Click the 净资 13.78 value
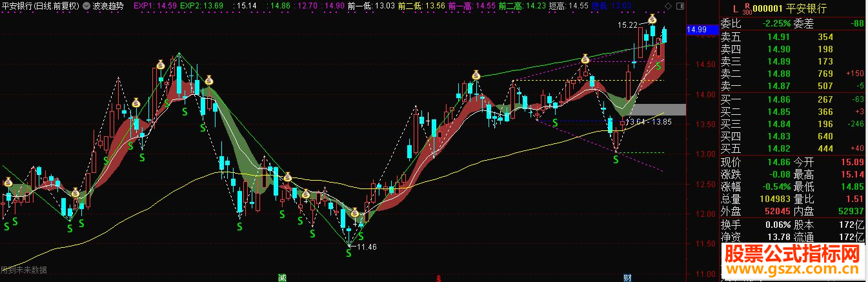Screen dimensions: 868x282 (778, 237)
